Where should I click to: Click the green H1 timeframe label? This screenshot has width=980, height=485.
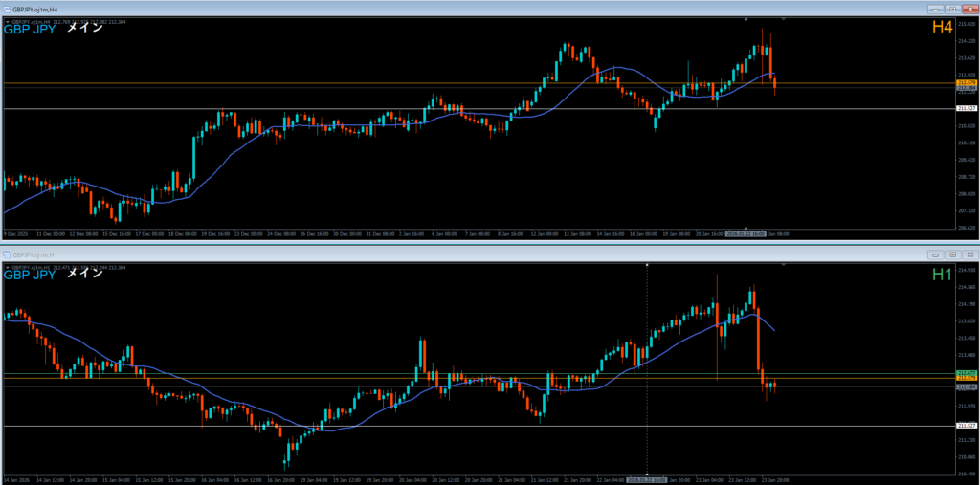tap(942, 275)
